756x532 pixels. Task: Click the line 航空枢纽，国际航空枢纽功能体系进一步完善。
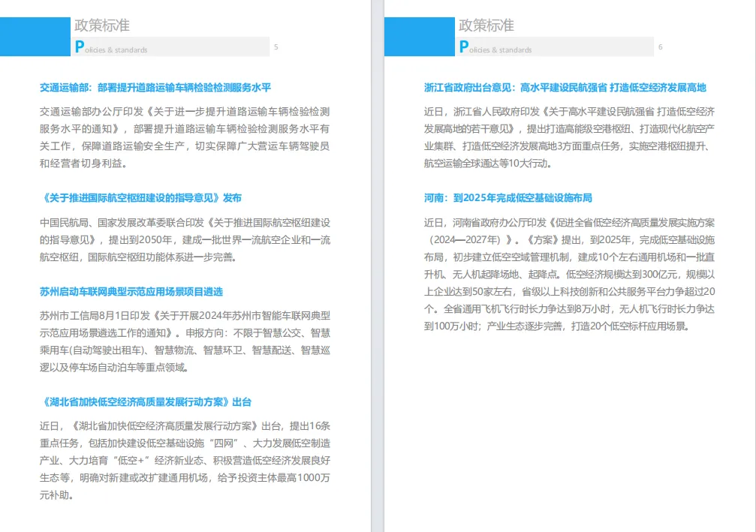click(138, 257)
